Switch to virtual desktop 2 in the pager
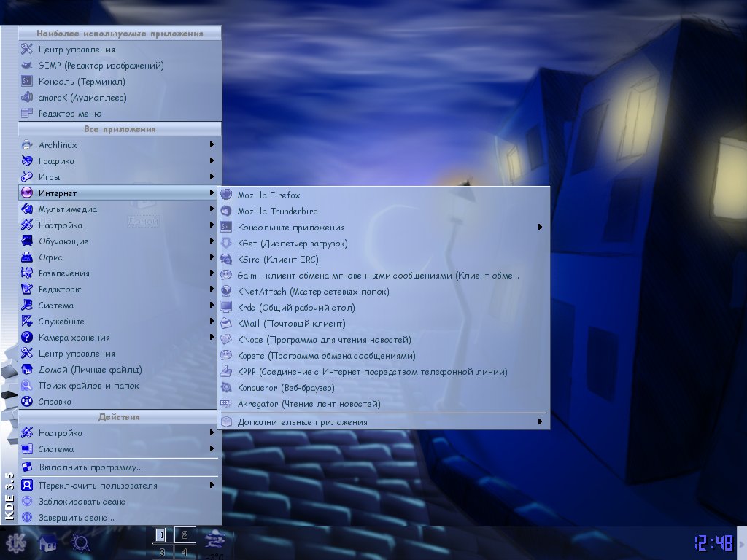This screenshot has width=747, height=560. 185,535
